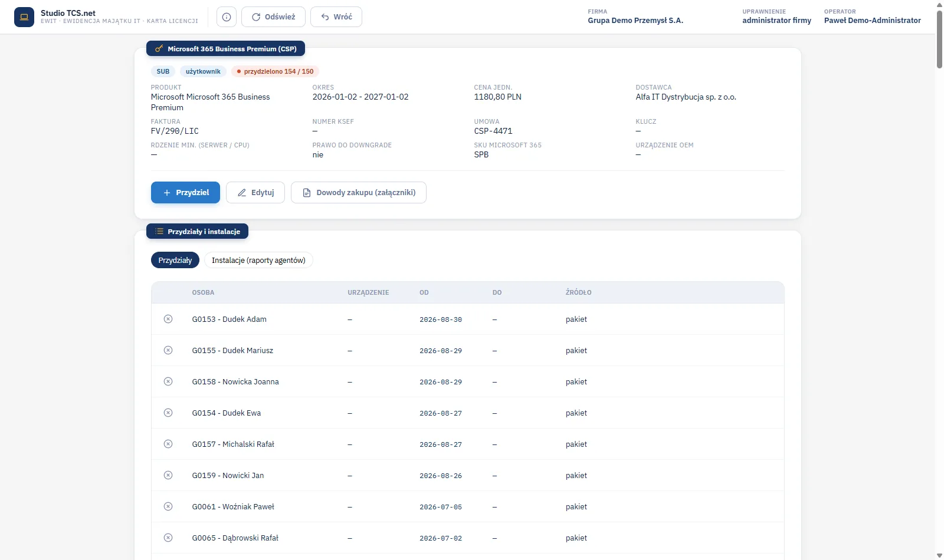Click SKU value SPB
Viewport: 944px width, 560px height.
[x=481, y=154]
